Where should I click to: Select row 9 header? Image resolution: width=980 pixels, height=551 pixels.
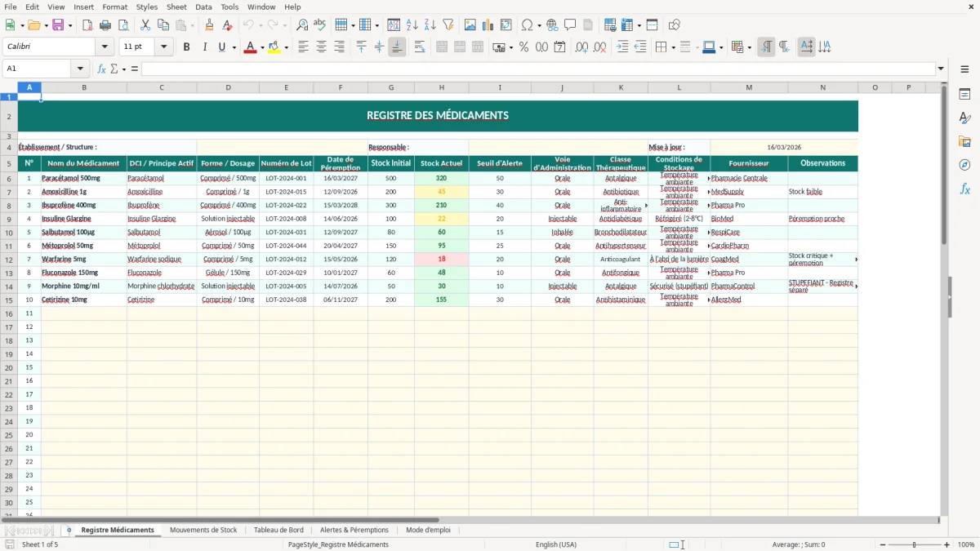coord(9,219)
